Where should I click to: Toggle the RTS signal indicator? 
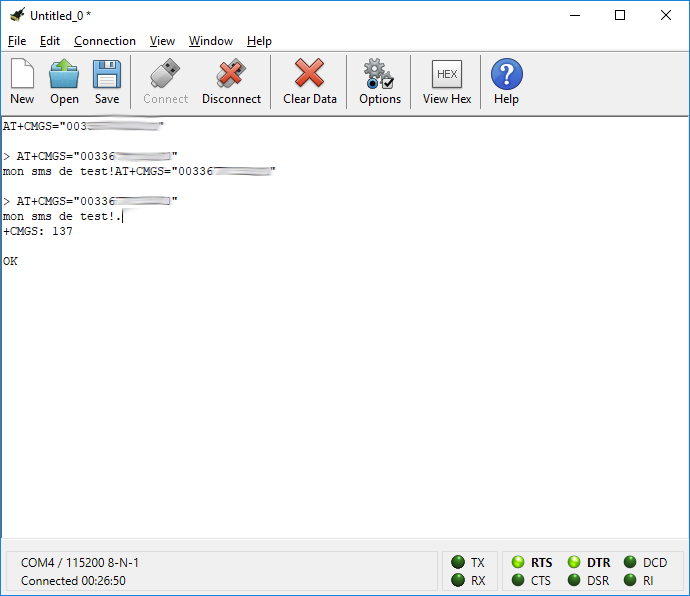click(532, 562)
